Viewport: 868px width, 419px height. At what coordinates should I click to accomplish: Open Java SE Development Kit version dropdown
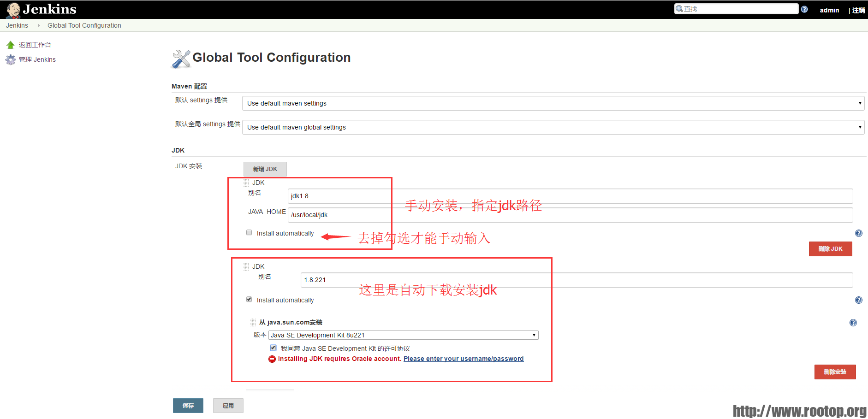click(404, 335)
